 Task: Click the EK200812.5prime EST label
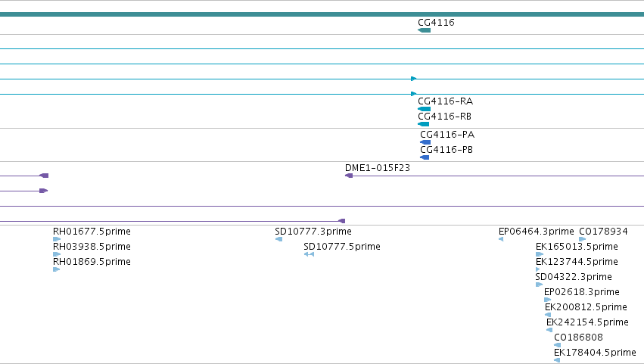click(586, 307)
